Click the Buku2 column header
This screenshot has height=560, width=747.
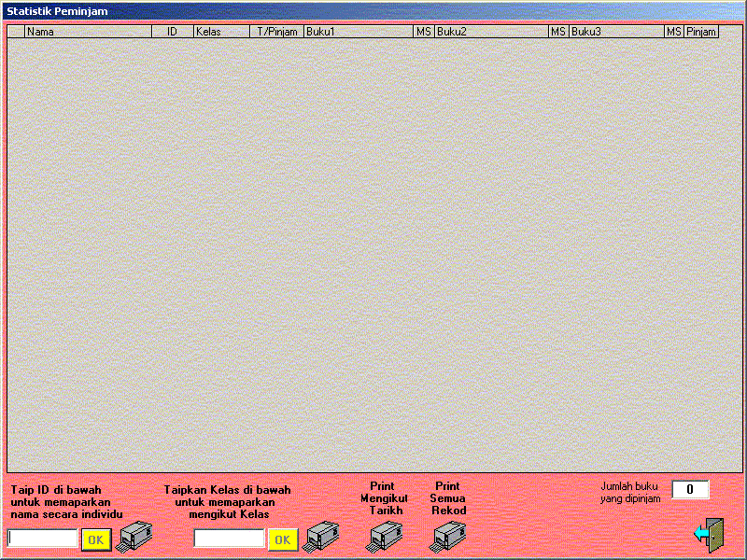pyautogui.click(x=491, y=32)
